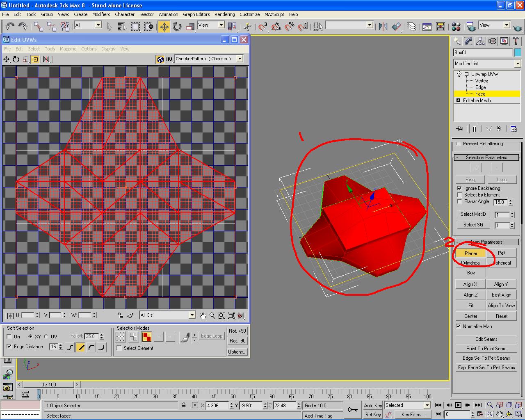The image size is (525, 420).
Task: Click the Planar mapping button
Action: (x=471, y=253)
